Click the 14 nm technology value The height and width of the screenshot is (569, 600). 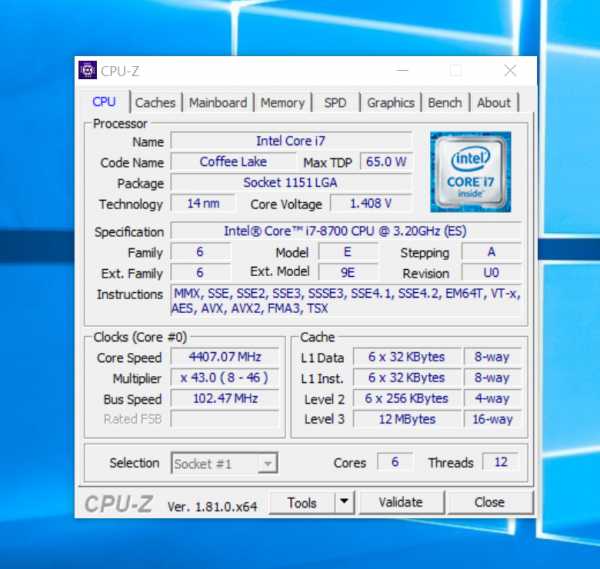click(x=203, y=203)
